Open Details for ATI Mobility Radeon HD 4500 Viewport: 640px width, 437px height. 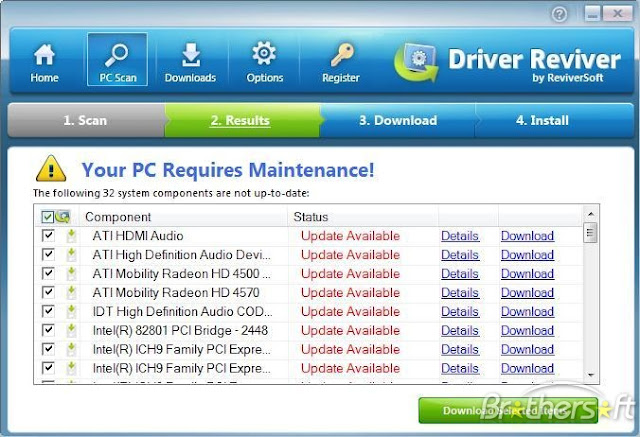pos(460,274)
